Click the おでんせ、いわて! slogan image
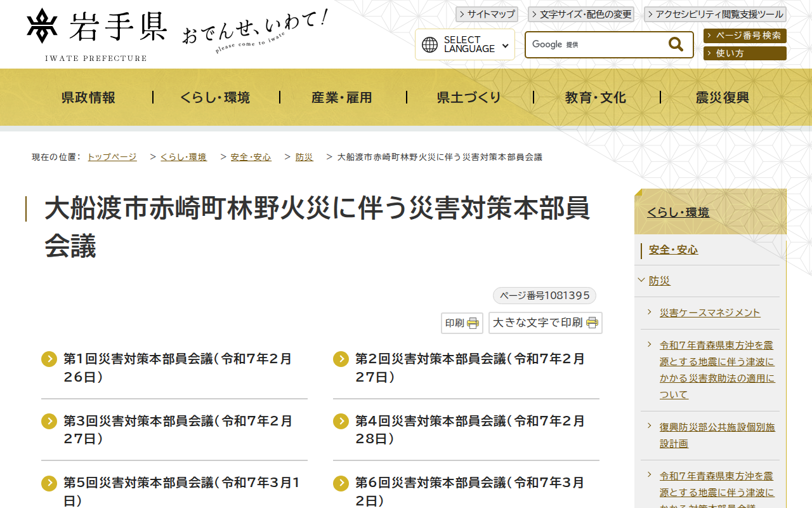 pos(255,32)
